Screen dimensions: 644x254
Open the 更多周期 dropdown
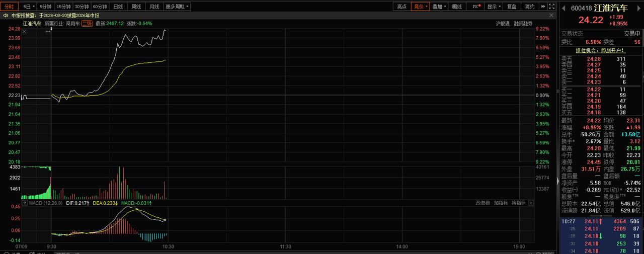click(x=177, y=7)
